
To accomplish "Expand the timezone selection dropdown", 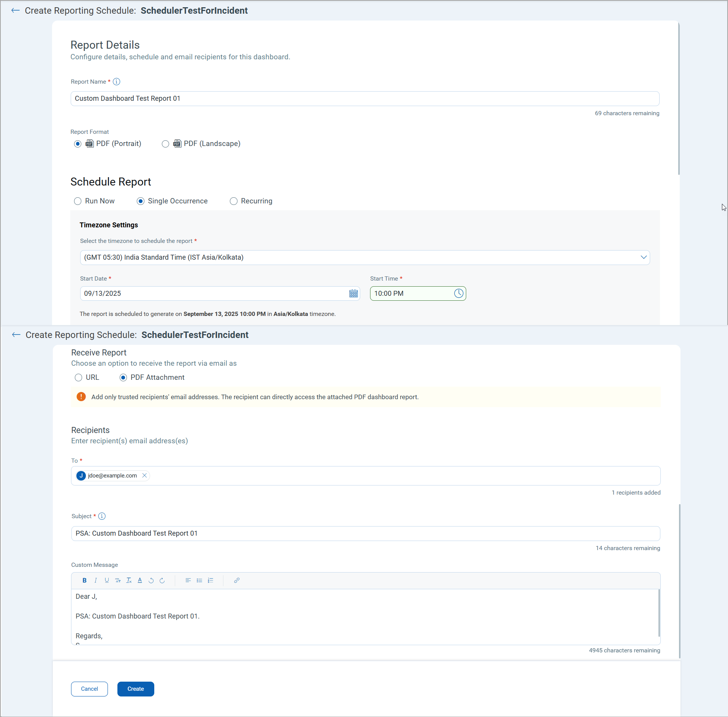I will (x=643, y=257).
